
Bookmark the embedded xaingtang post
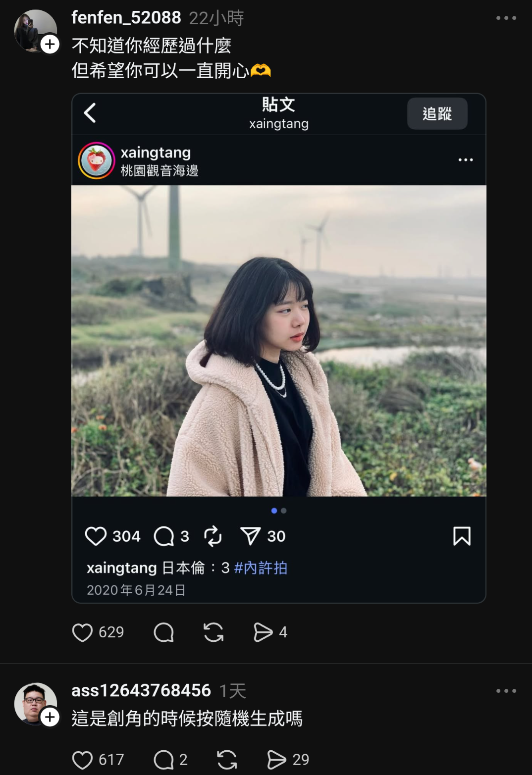tap(462, 536)
